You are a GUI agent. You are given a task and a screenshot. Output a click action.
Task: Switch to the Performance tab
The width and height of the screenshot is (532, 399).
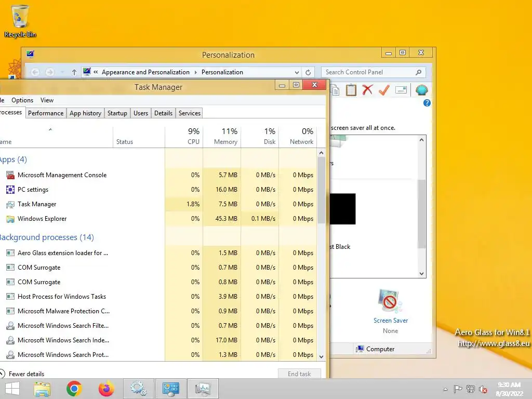point(46,113)
